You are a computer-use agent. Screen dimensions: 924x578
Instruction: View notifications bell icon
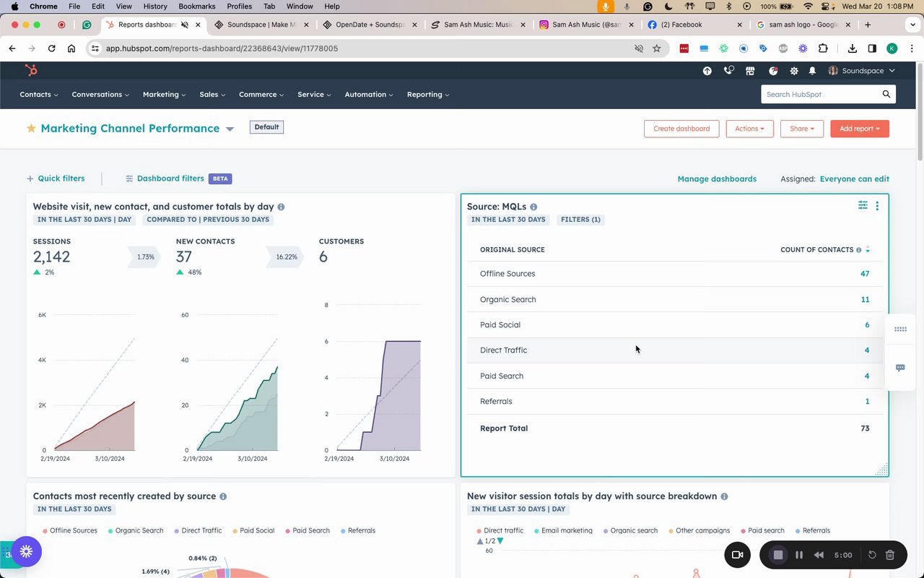tap(812, 71)
